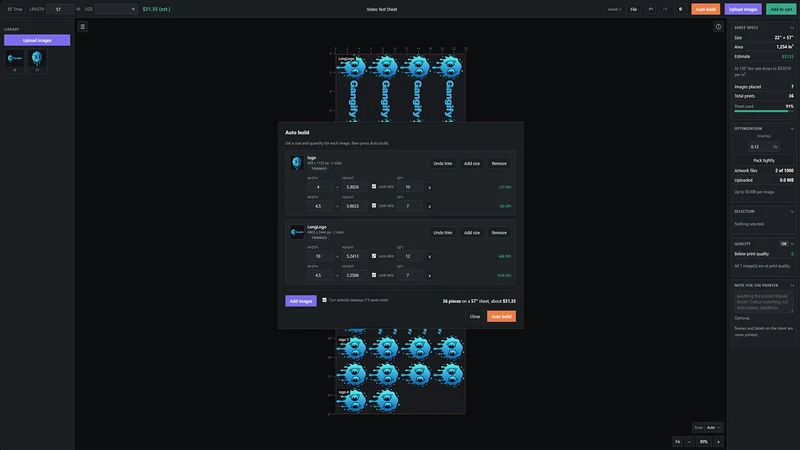This screenshot has width=800, height=450.
Task: Click the note for the printer text area
Action: 764,302
